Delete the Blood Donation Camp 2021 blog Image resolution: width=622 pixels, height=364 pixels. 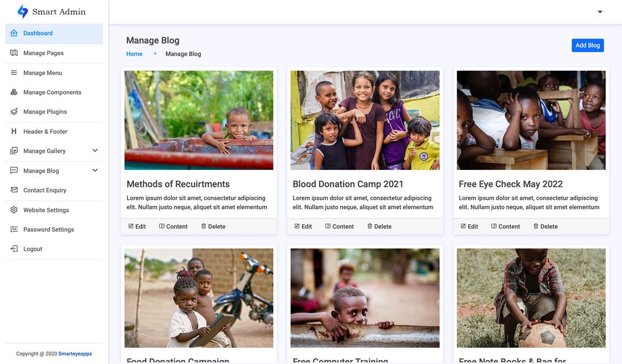click(x=379, y=226)
